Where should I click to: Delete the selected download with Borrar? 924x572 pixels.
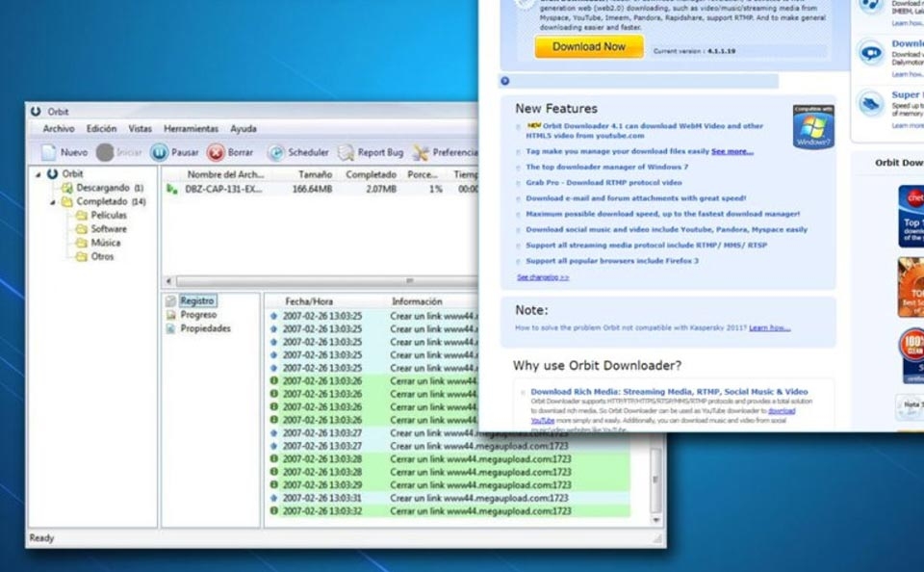pos(231,151)
